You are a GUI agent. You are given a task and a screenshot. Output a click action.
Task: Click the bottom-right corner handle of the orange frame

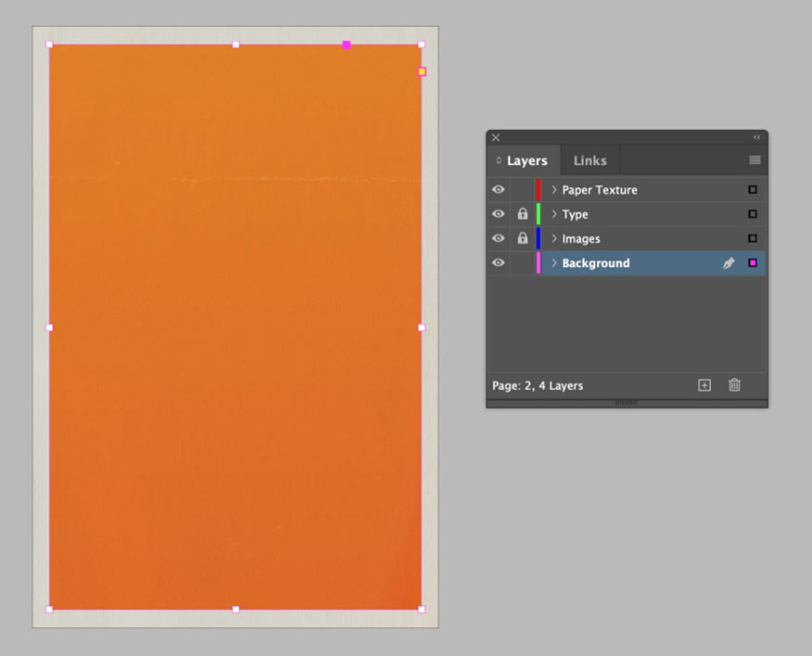pos(421,610)
